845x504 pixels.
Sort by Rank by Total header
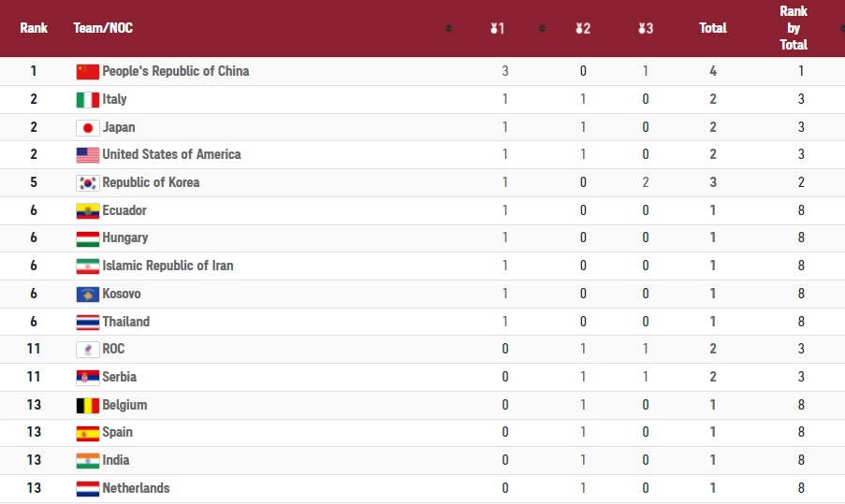point(794,28)
